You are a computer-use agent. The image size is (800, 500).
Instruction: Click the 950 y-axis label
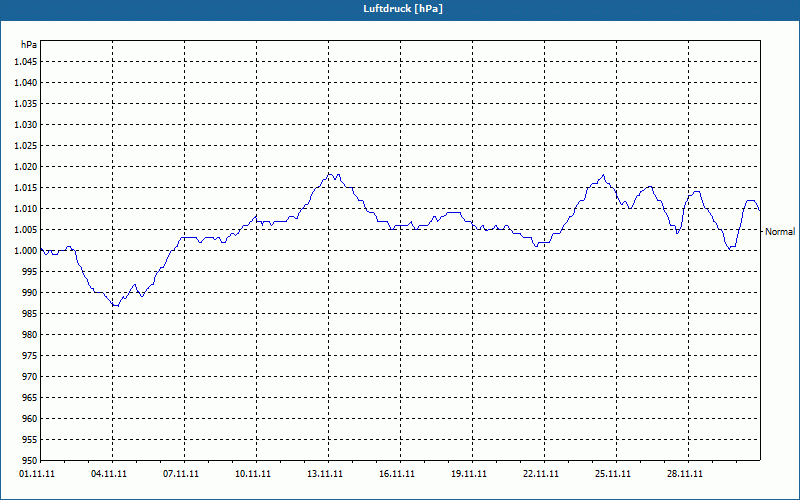tap(30, 460)
